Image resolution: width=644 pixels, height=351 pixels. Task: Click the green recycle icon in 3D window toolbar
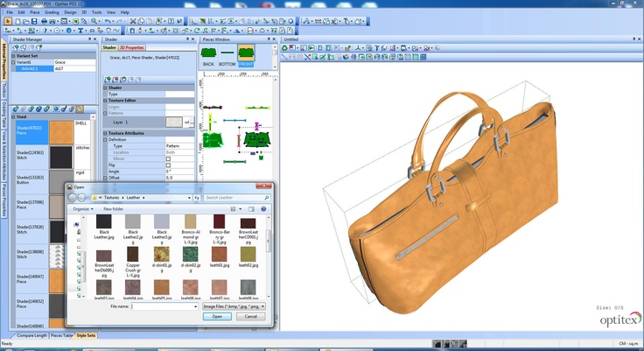tap(284, 48)
